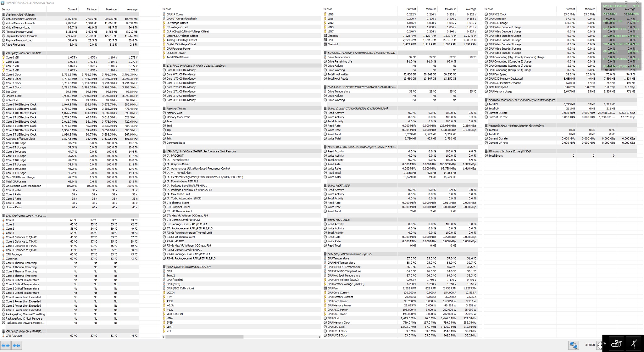Click the clock reset timer icon
Viewport: 644px width, 352px height.
click(600, 345)
